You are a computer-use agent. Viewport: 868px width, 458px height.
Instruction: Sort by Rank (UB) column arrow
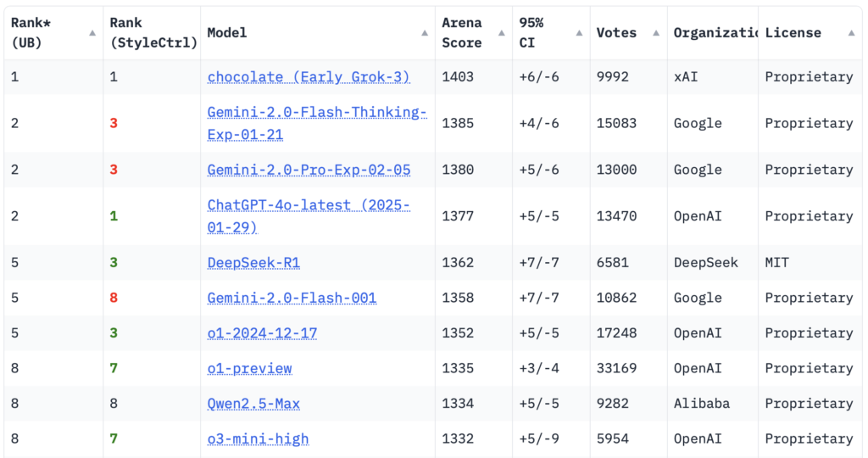pos(92,33)
